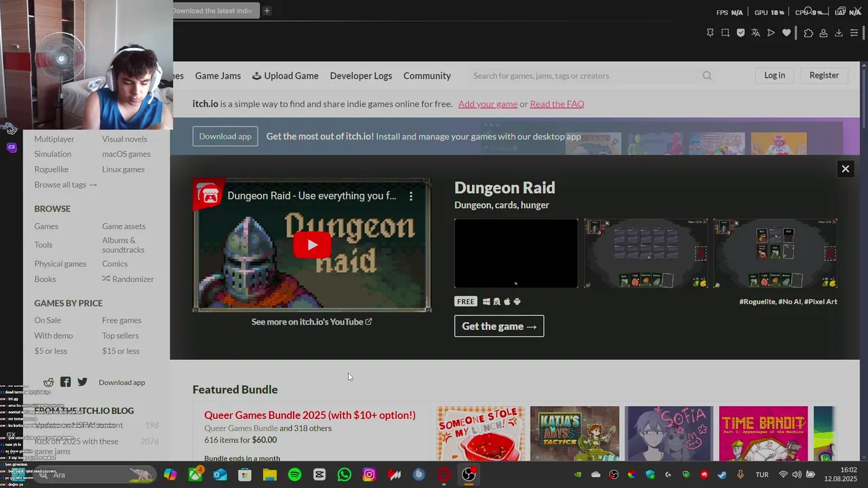
Task: Open the Time Bandit thumbnail
Action: tap(764, 434)
